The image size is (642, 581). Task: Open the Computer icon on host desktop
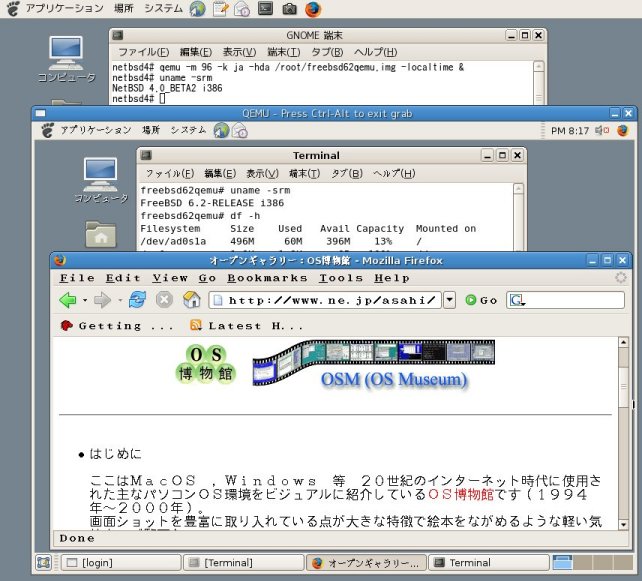click(66, 59)
